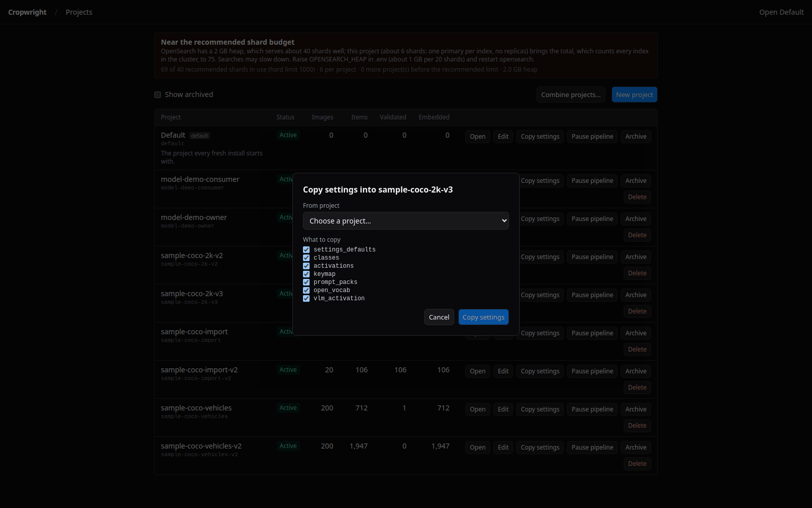Archive the Default project

point(636,137)
